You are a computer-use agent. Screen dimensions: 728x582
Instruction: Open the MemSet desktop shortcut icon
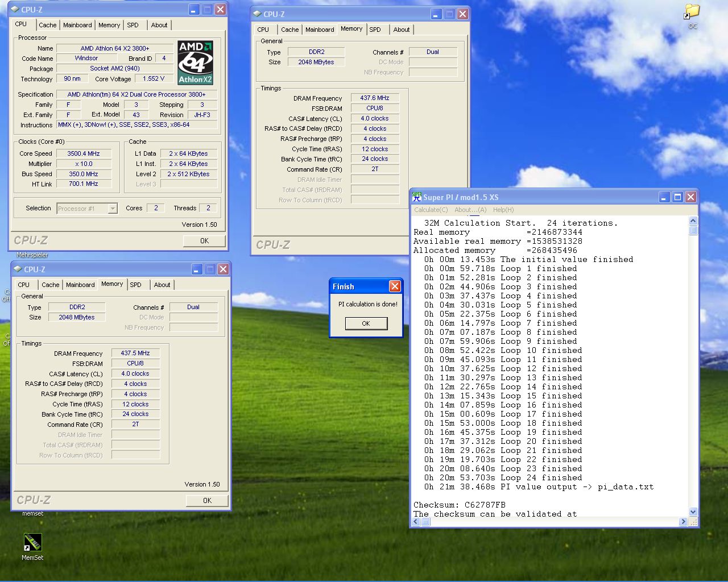point(32,542)
